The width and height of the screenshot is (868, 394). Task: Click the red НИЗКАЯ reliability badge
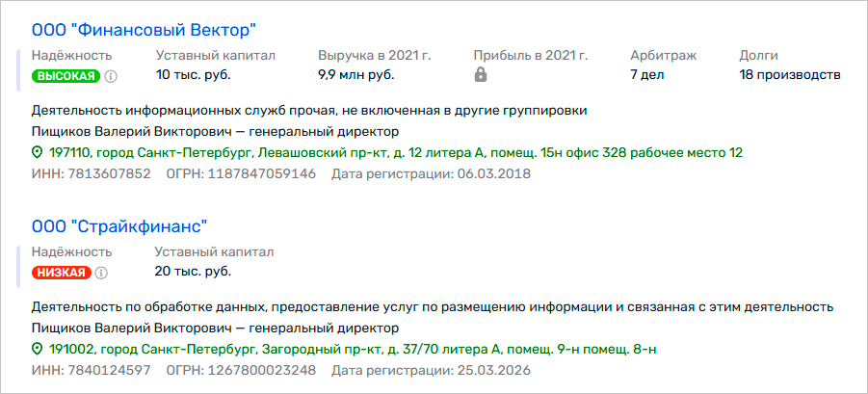coord(62,273)
